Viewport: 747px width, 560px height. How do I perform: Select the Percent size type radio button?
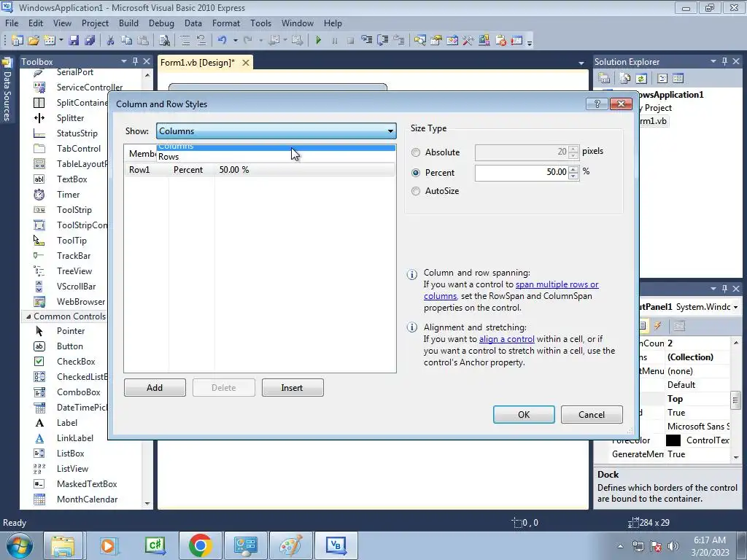point(416,173)
